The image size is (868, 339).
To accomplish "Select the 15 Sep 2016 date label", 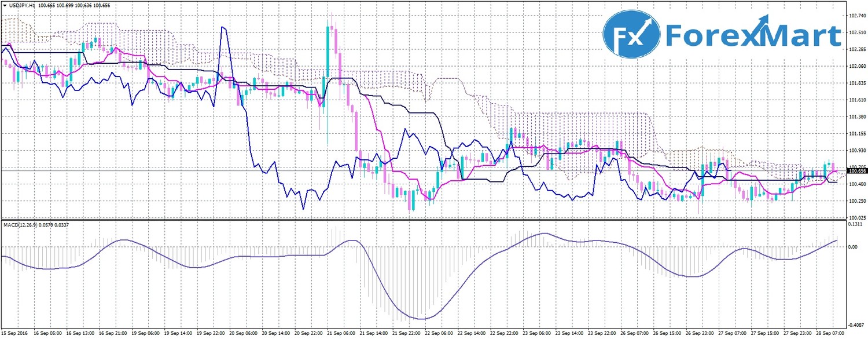I will (14, 334).
